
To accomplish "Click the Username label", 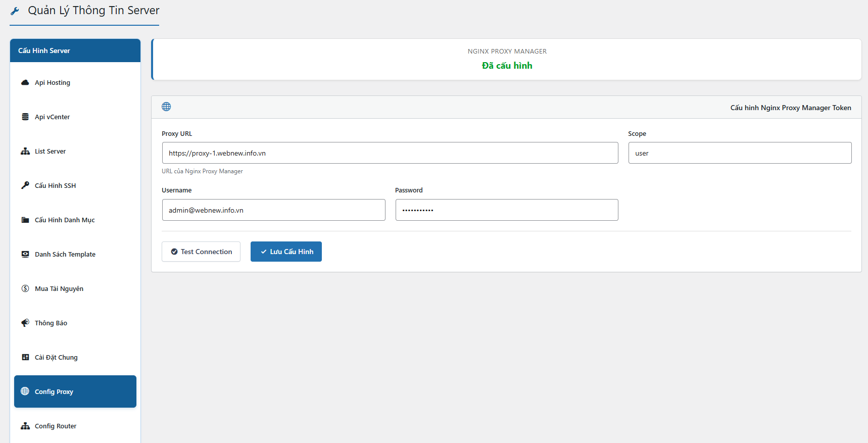I will (x=177, y=190).
